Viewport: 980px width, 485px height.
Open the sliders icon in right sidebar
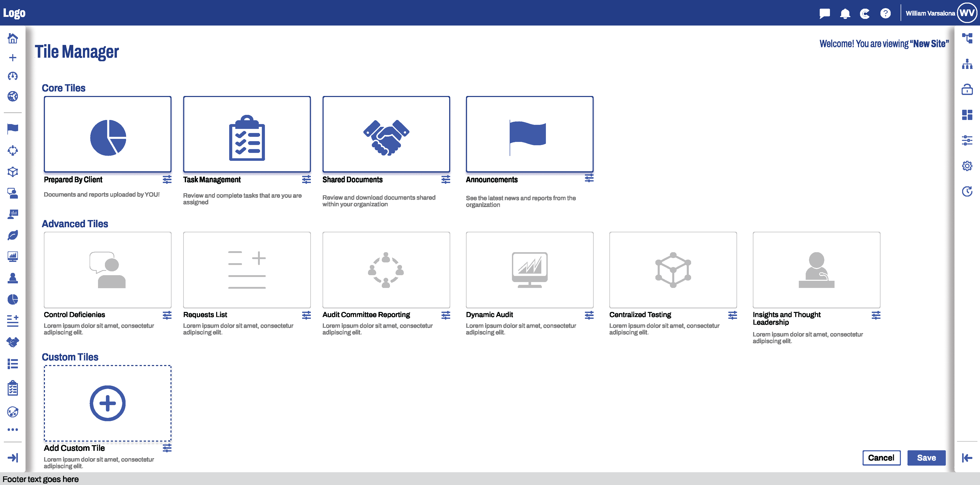(967, 140)
